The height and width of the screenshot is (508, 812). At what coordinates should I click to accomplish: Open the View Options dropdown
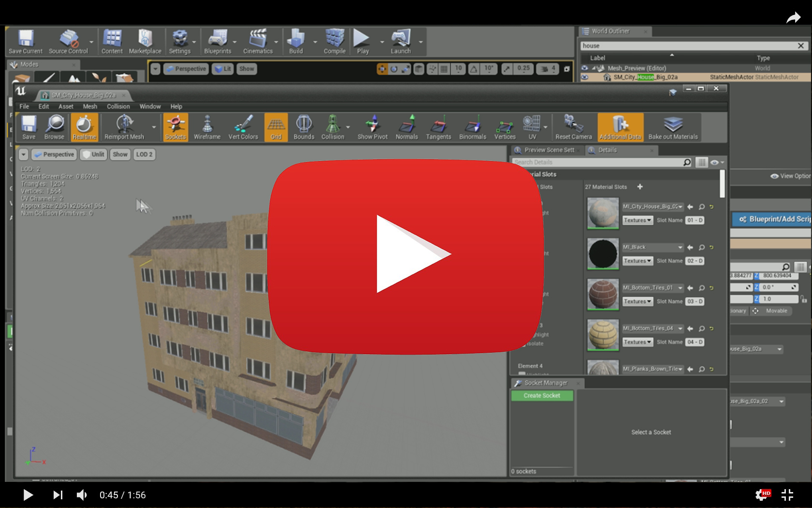[791, 176]
